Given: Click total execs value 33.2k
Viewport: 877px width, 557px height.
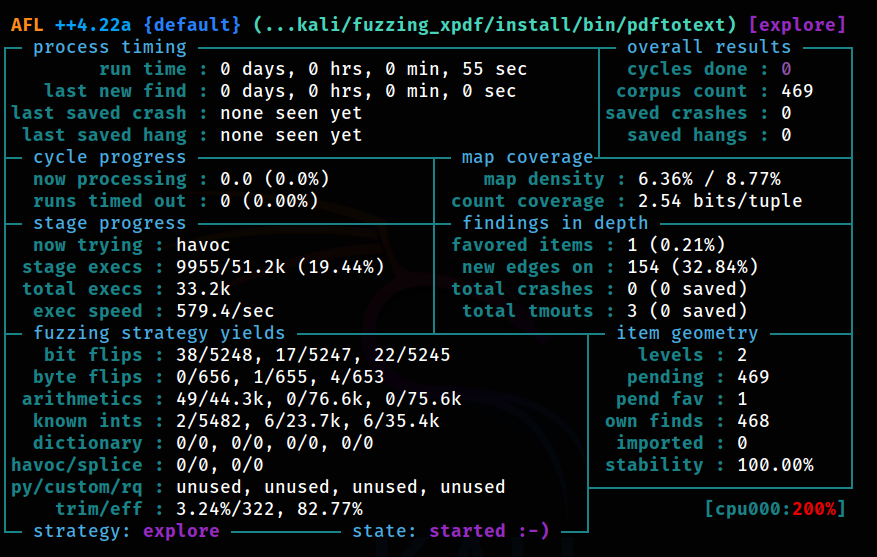Looking at the screenshot, I should pyautogui.click(x=203, y=289).
